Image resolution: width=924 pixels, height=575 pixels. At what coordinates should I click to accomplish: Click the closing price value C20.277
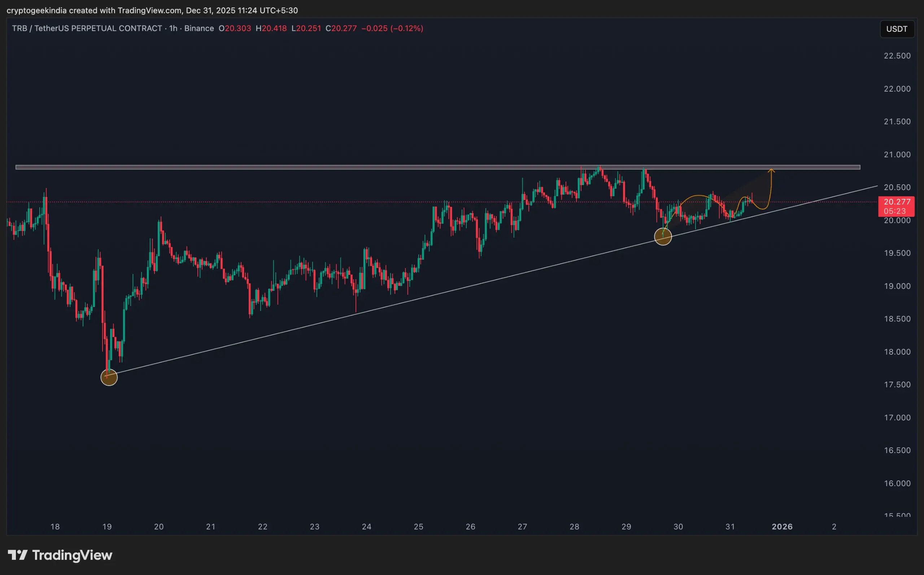click(x=341, y=28)
